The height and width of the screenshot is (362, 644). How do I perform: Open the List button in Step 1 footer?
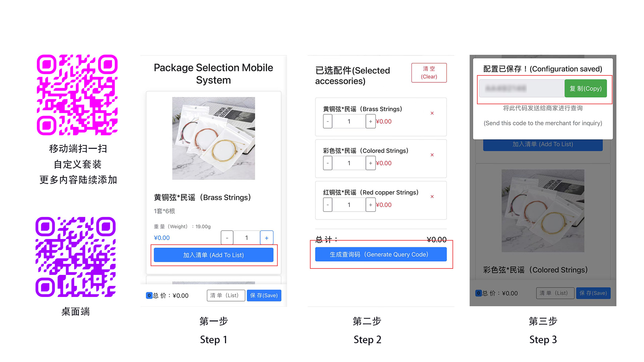tap(226, 295)
